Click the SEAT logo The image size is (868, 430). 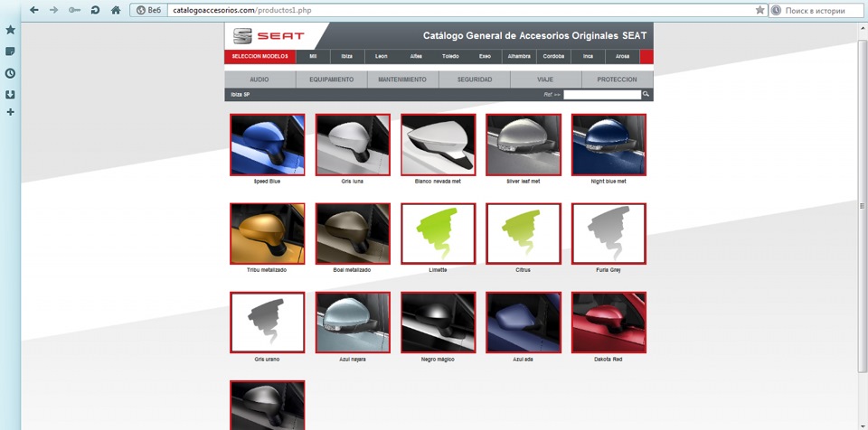coord(269,36)
